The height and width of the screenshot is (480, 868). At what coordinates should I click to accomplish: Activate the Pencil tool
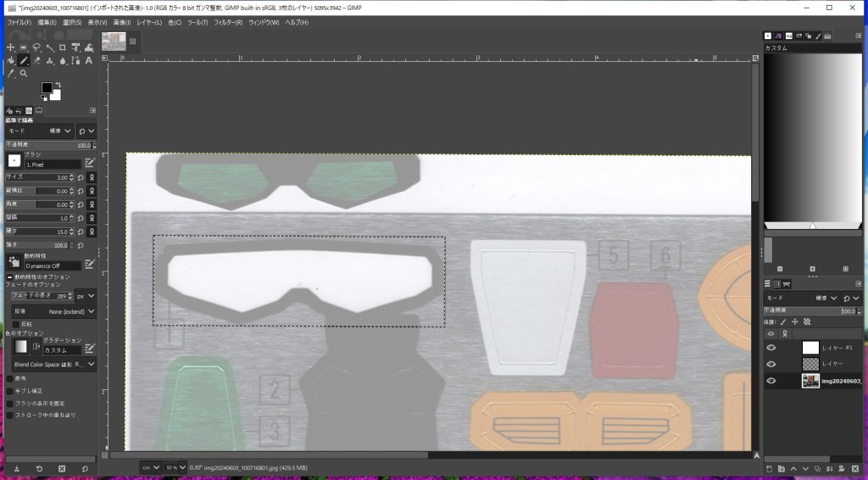point(24,60)
